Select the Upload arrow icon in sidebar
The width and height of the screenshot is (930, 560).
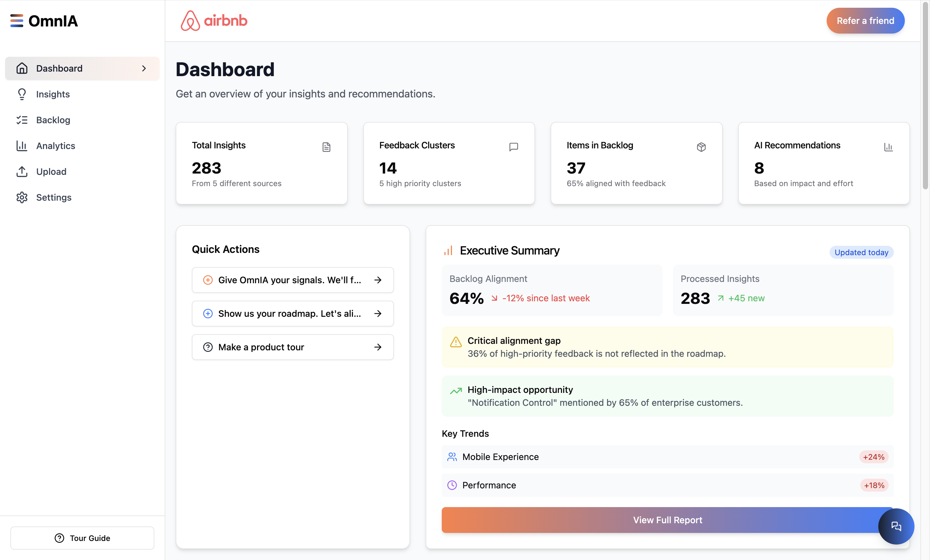tap(22, 172)
